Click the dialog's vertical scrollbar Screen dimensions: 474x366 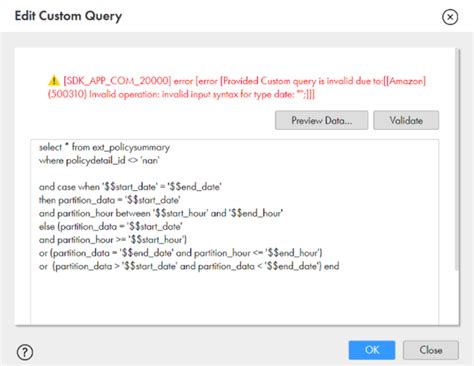point(457,160)
